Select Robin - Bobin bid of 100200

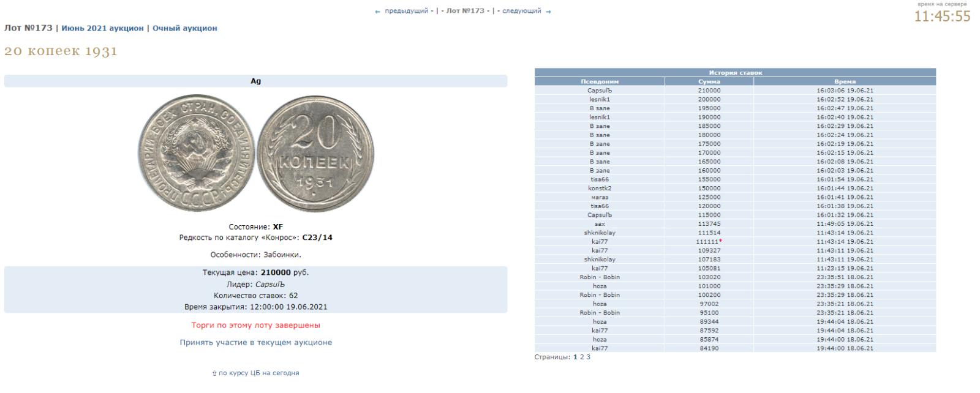[x=709, y=294]
